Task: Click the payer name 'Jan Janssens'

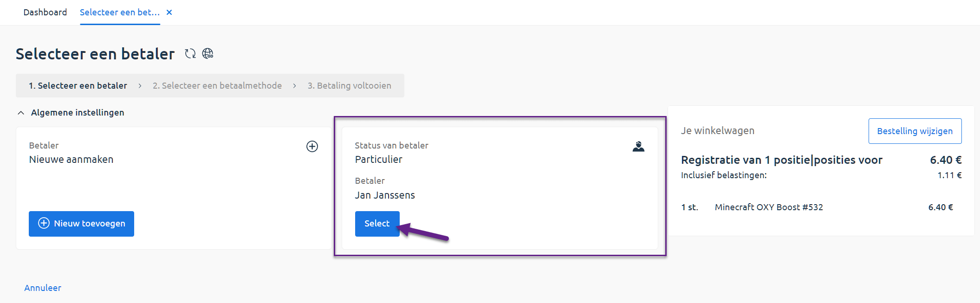Action: coord(385,195)
